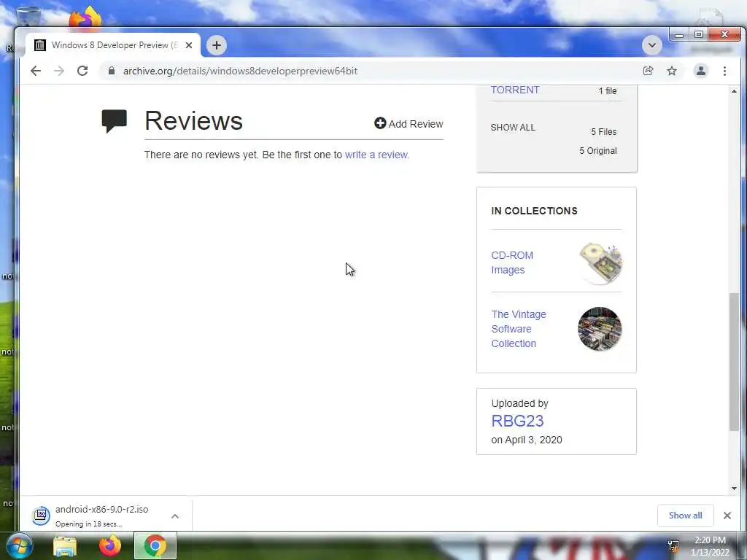
Task: Click the page scrollbar down arrow
Action: pyautogui.click(x=734, y=489)
